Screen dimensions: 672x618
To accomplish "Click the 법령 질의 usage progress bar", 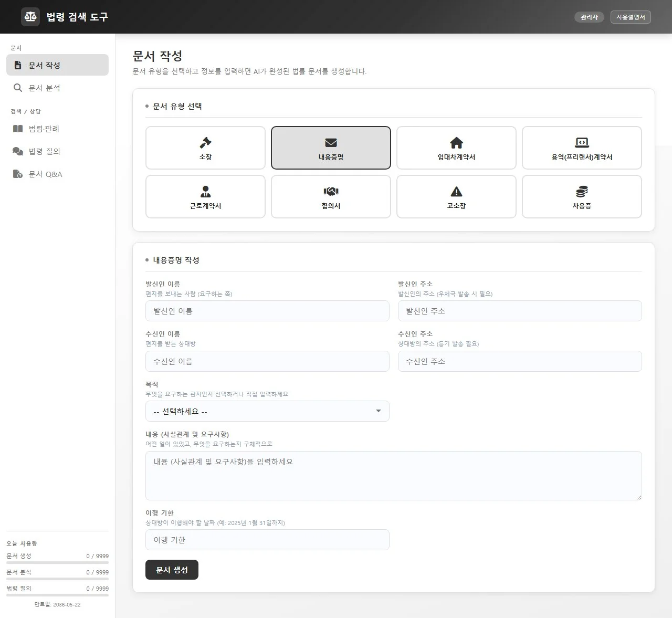I will coord(57,595).
